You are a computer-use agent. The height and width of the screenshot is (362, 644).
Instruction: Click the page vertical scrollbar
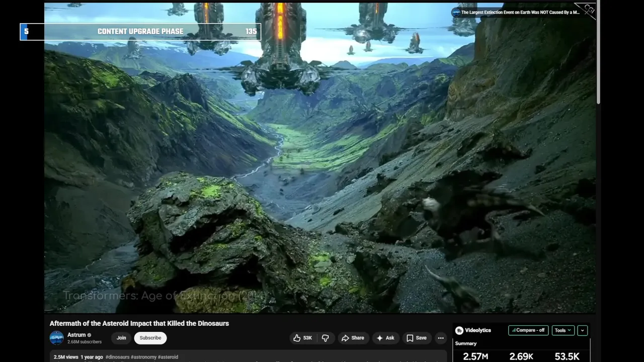click(x=599, y=53)
